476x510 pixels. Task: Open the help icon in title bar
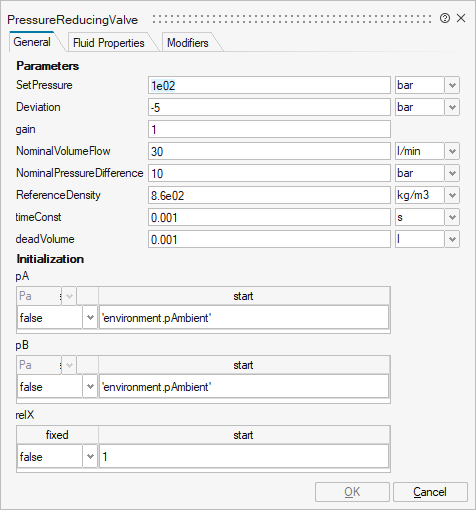tap(445, 18)
